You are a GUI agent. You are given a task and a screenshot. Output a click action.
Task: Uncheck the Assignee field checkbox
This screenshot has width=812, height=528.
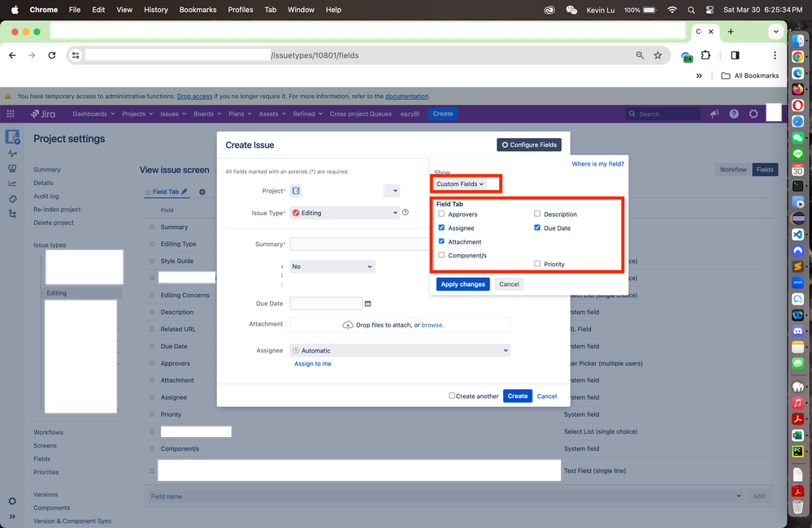(x=441, y=227)
